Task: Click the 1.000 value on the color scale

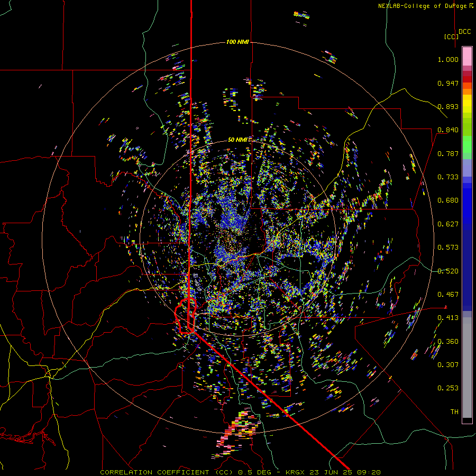Action: [x=448, y=59]
